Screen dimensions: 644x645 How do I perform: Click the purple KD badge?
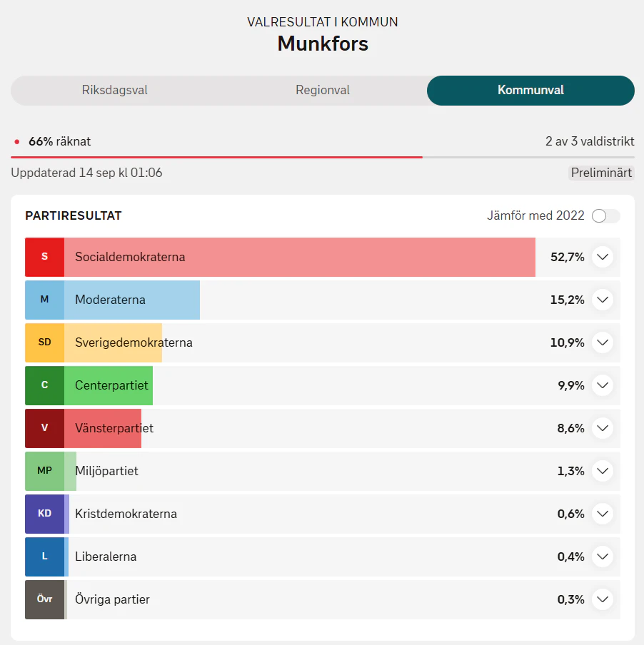(44, 514)
